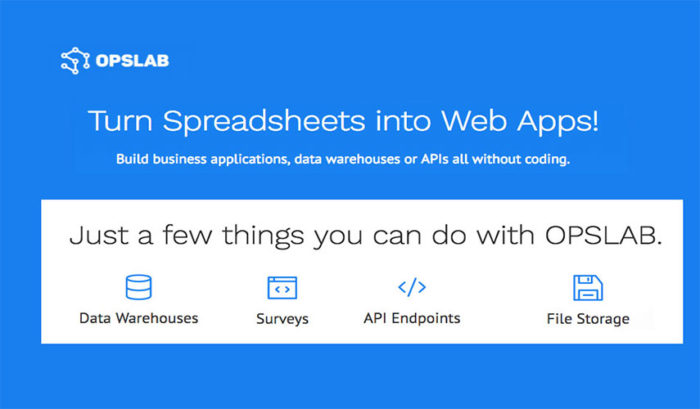Viewport: 700px width, 409px height.
Task: Select the Data Warehouses database icon
Action: [138, 287]
